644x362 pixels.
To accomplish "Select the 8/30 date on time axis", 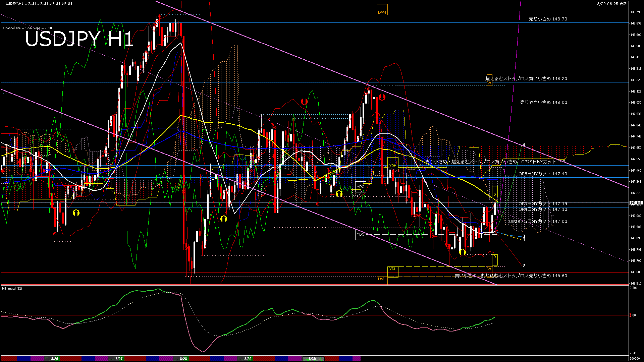I will [x=312, y=359].
